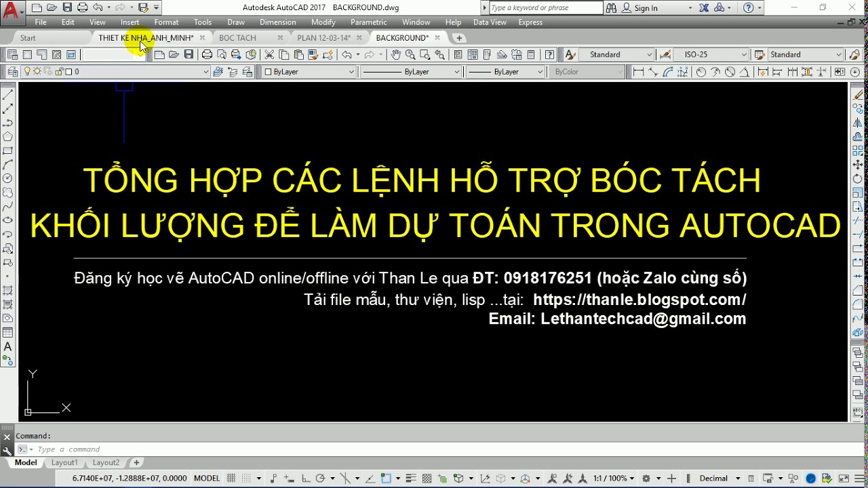Switch to BOC TACH drawing tab
This screenshot has width=868, height=488.
[237, 38]
